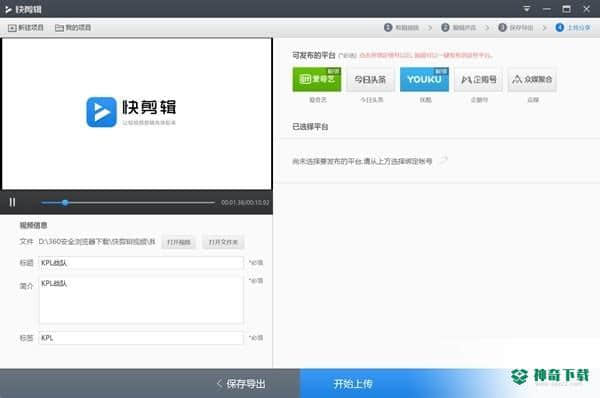Click the 已选择平台 section heading
Viewport: 600px width, 398px height.
click(x=310, y=127)
